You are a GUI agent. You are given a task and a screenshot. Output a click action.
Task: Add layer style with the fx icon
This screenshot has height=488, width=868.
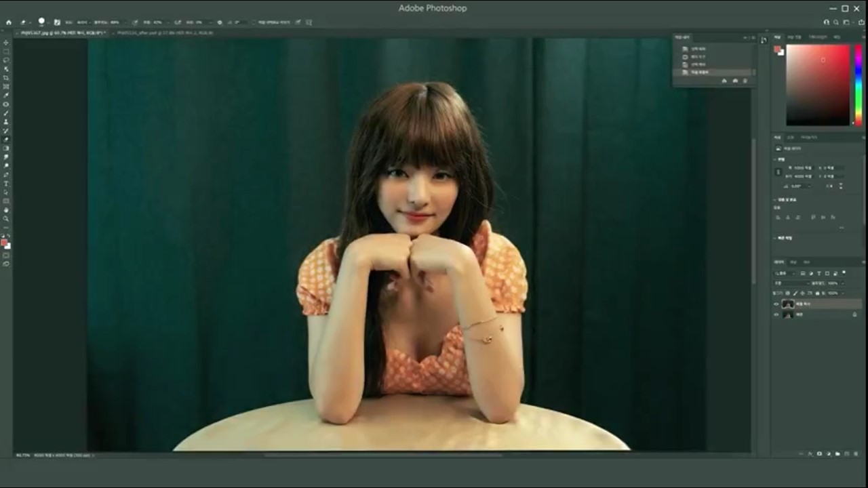tap(810, 453)
